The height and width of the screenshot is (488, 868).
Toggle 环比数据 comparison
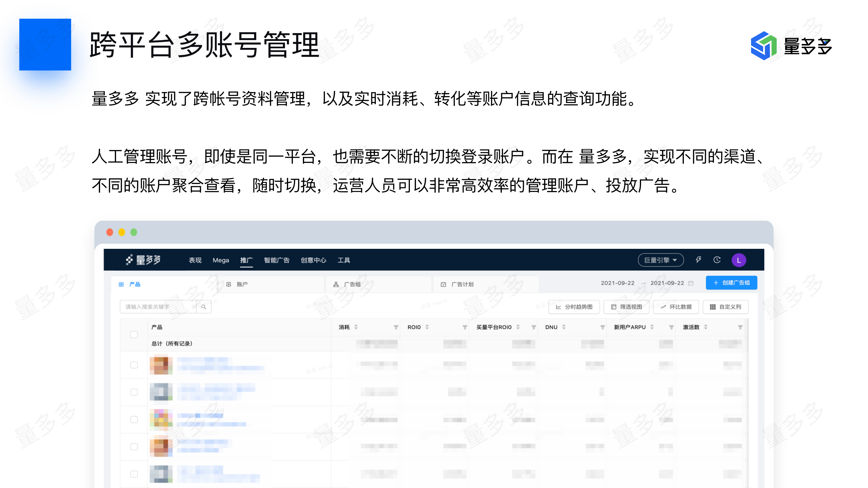click(x=676, y=306)
